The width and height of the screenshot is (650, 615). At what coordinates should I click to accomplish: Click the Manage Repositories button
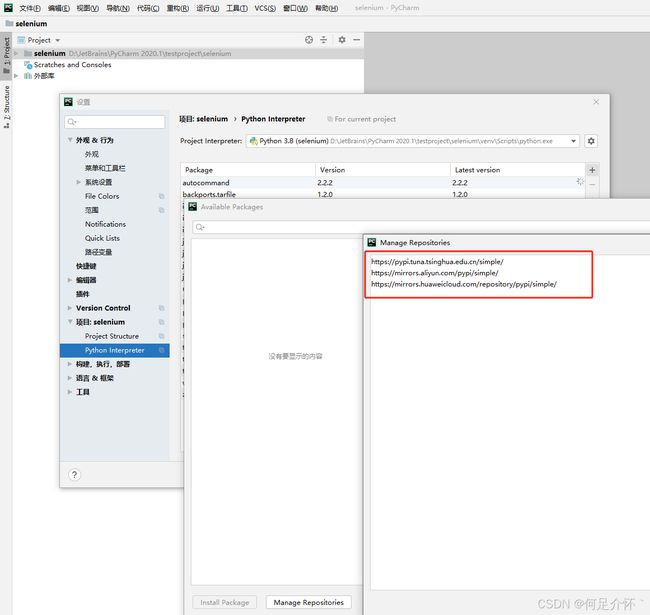pos(308,602)
